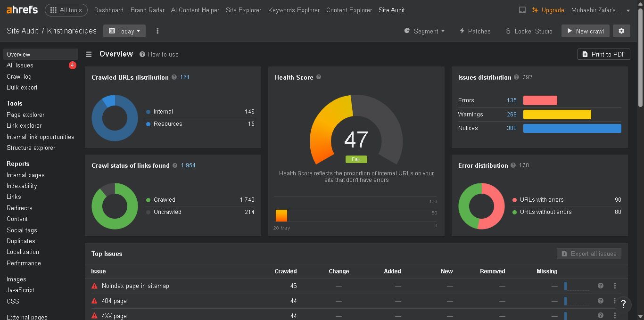Select All Issues in sidebar
The width and height of the screenshot is (644, 320).
20,66
